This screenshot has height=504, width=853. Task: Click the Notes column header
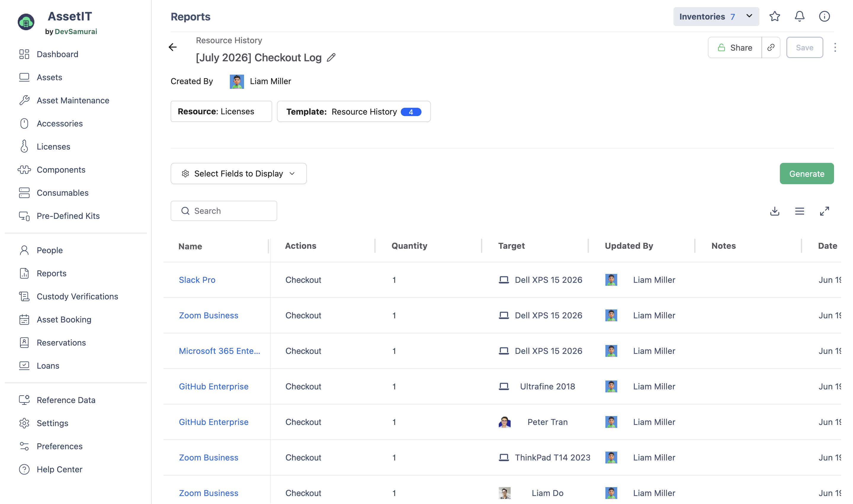click(x=724, y=246)
